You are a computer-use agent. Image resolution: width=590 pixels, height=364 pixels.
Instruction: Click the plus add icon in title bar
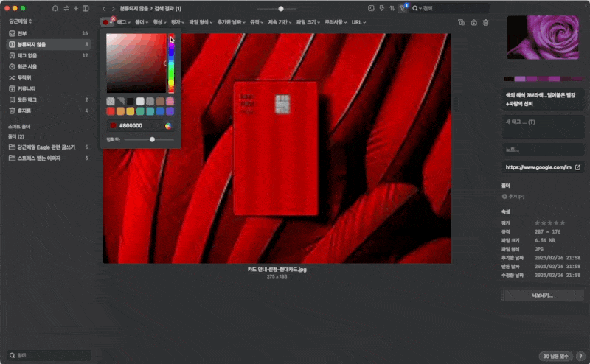pos(76,8)
